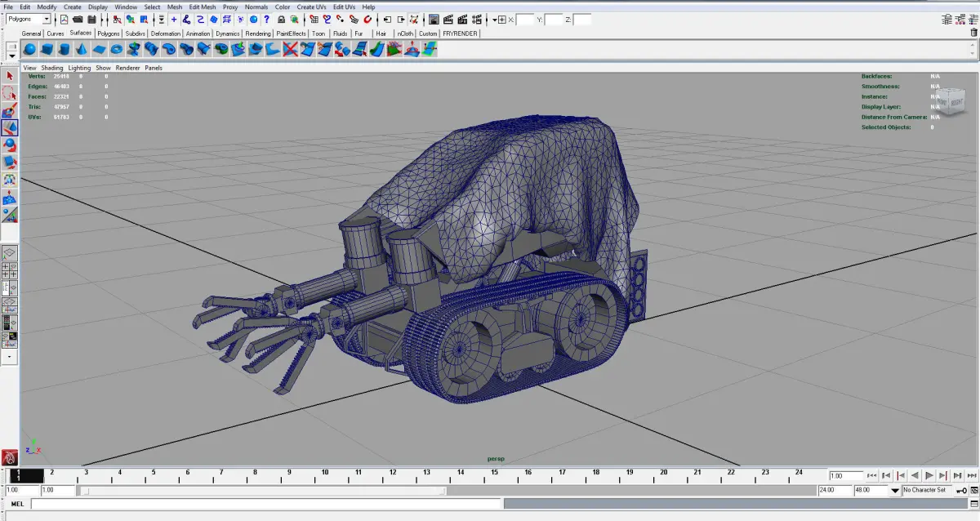Click the MEL command line input field

[x=265, y=504]
